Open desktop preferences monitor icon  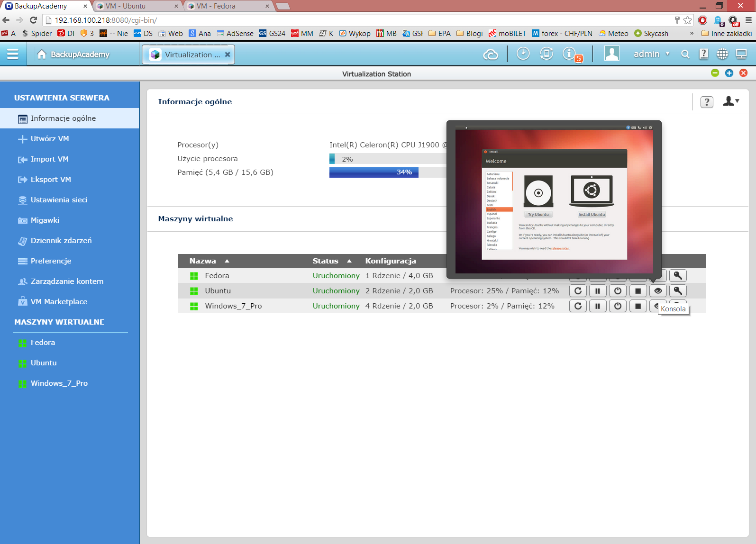point(741,54)
